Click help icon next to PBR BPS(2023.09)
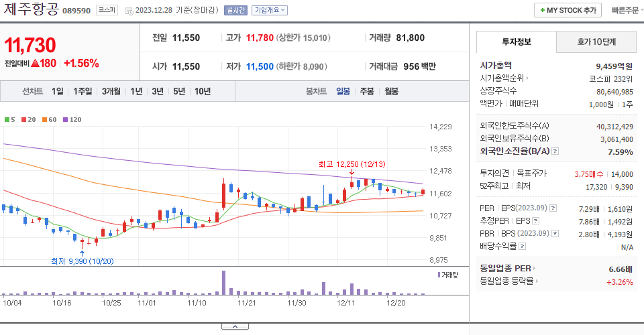Screen dimensions: 644x335 (x=555, y=234)
